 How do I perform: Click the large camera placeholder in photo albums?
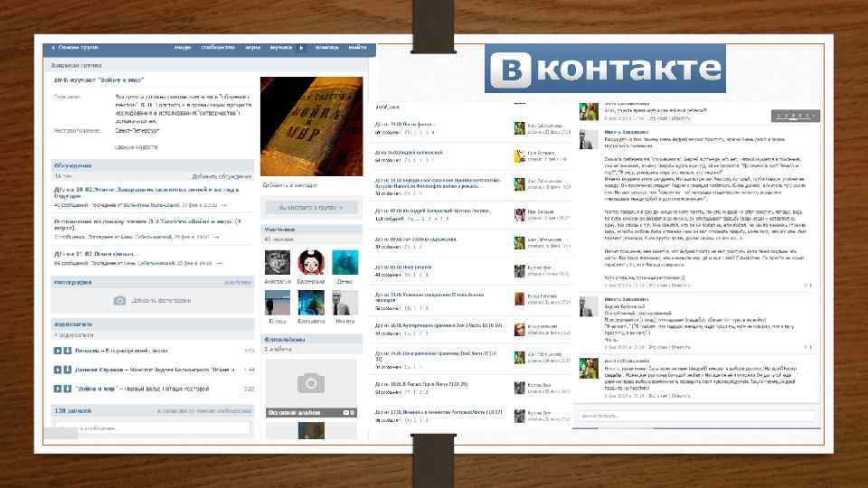coord(310,383)
